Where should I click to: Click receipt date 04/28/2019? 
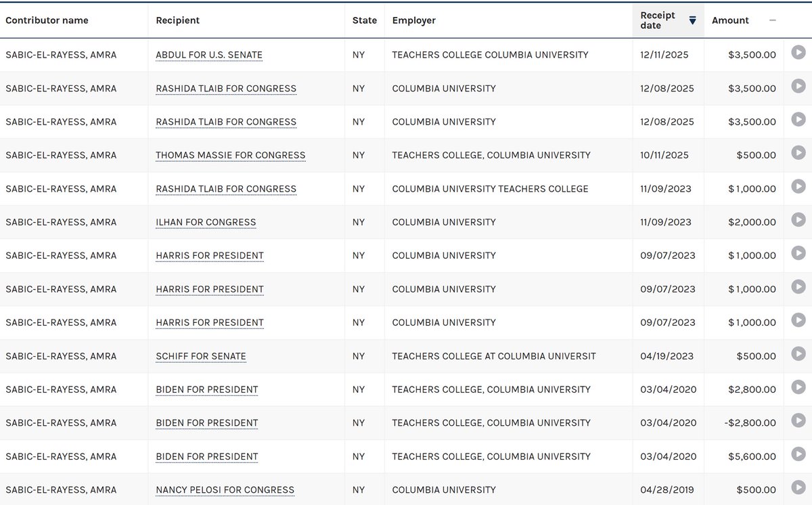[x=667, y=489]
